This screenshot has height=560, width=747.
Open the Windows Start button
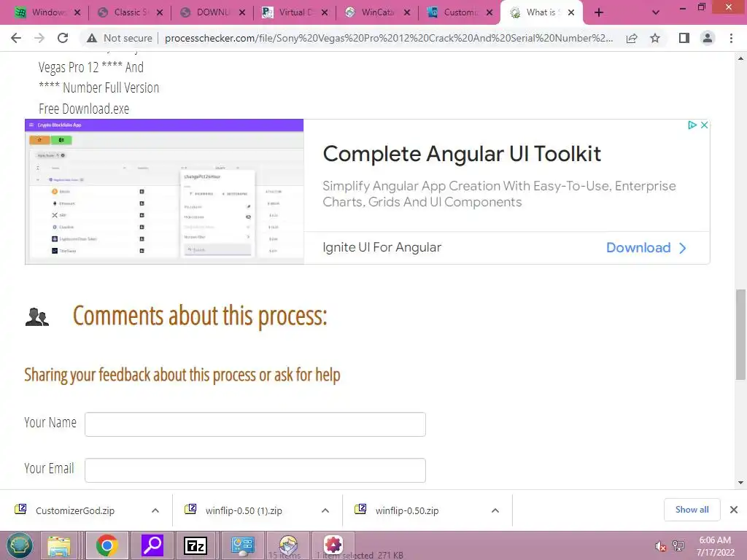coord(20,545)
